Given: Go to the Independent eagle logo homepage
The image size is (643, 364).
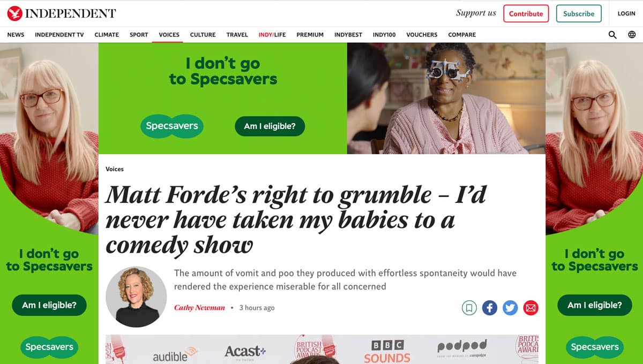Looking at the screenshot, I should pos(62,13).
